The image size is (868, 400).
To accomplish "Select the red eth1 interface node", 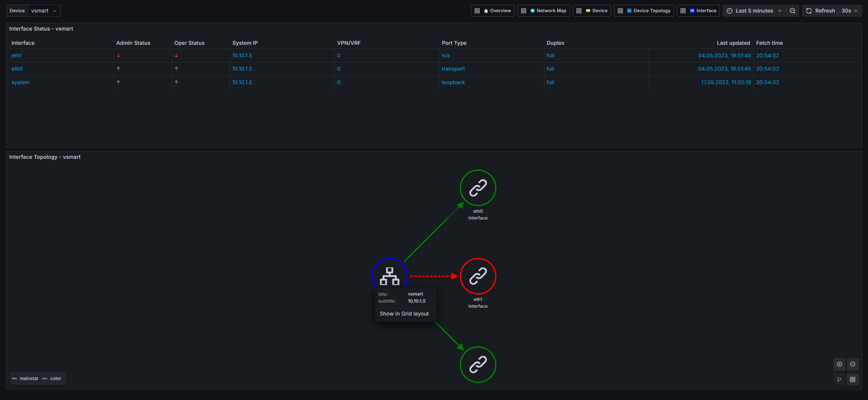I will pos(478,276).
